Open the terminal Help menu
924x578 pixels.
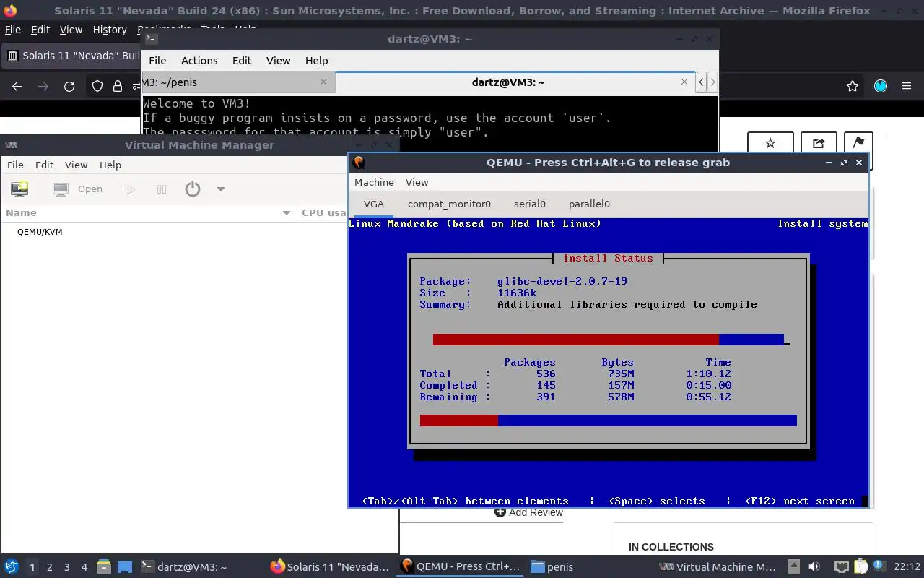coord(316,61)
